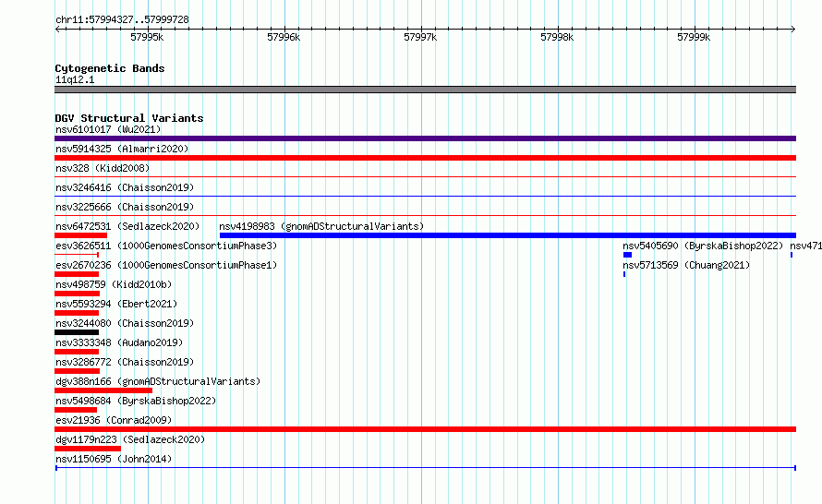Select the 11q12.1 band label

pos(75,79)
